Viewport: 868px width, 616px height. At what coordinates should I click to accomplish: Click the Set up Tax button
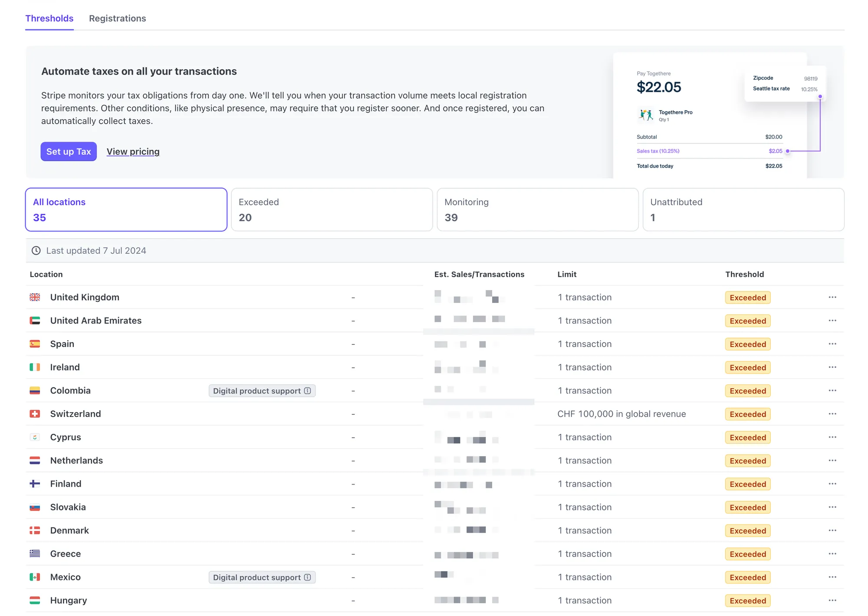tap(69, 151)
